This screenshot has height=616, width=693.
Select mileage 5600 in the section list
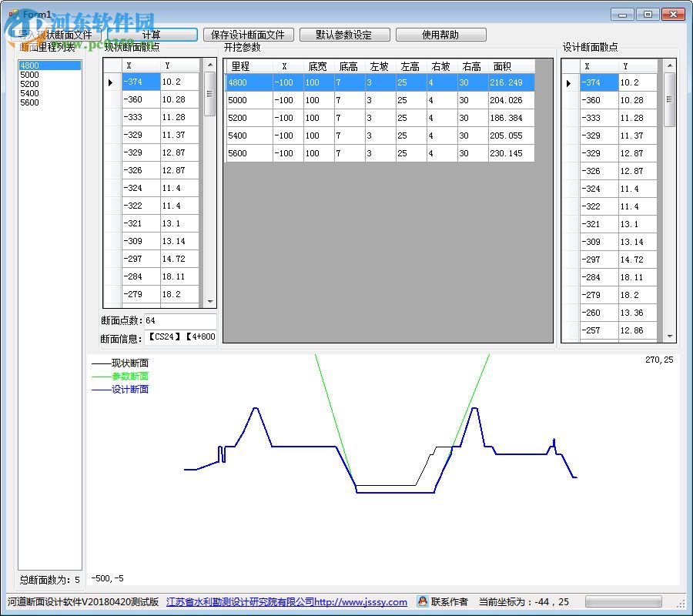click(29, 102)
